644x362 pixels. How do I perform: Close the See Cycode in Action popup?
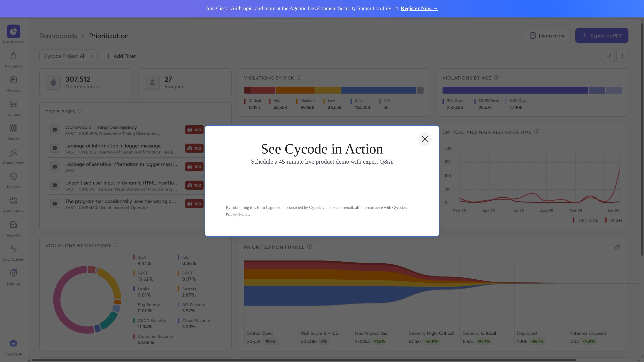(x=425, y=139)
